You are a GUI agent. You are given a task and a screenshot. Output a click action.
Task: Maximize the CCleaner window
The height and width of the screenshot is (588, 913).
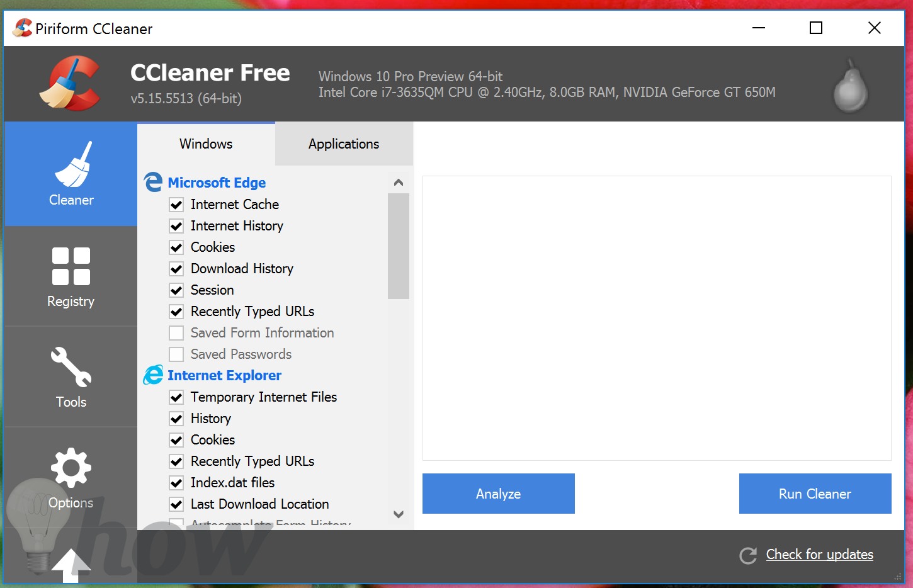click(x=816, y=28)
